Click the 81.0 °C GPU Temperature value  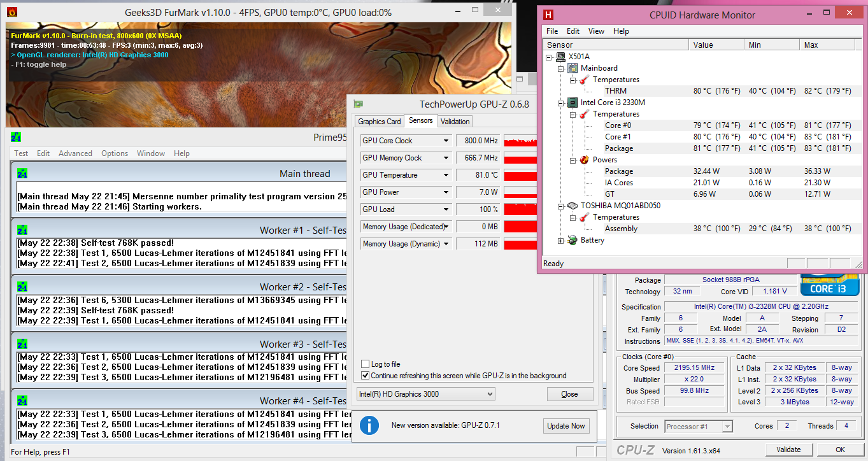click(x=478, y=175)
